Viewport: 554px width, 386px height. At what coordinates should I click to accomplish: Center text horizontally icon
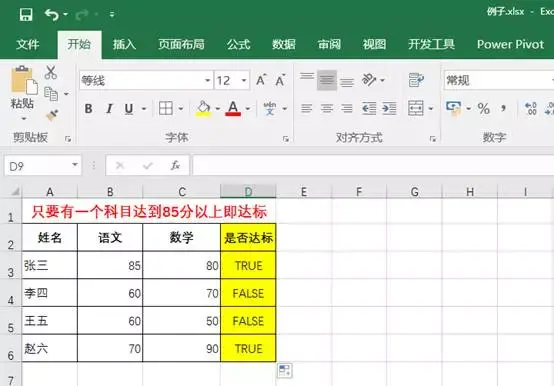(327, 108)
